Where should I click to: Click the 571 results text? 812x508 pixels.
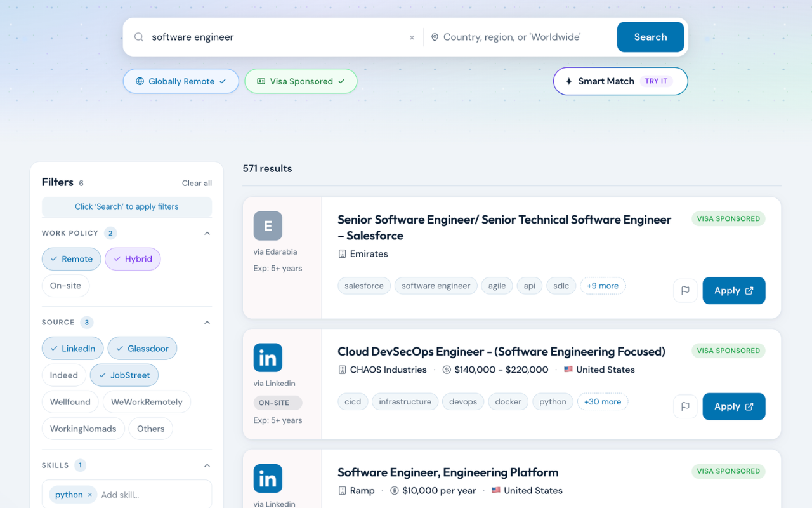pos(267,168)
